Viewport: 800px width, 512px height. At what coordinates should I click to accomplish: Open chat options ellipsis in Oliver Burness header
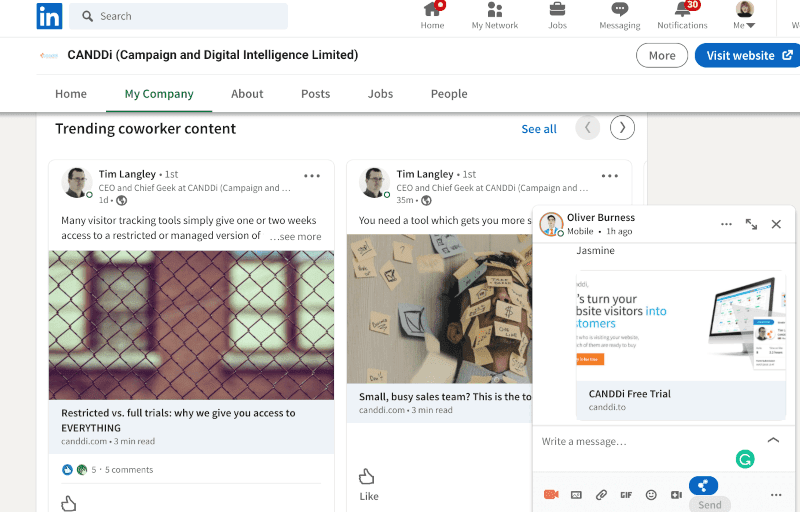coord(726,224)
